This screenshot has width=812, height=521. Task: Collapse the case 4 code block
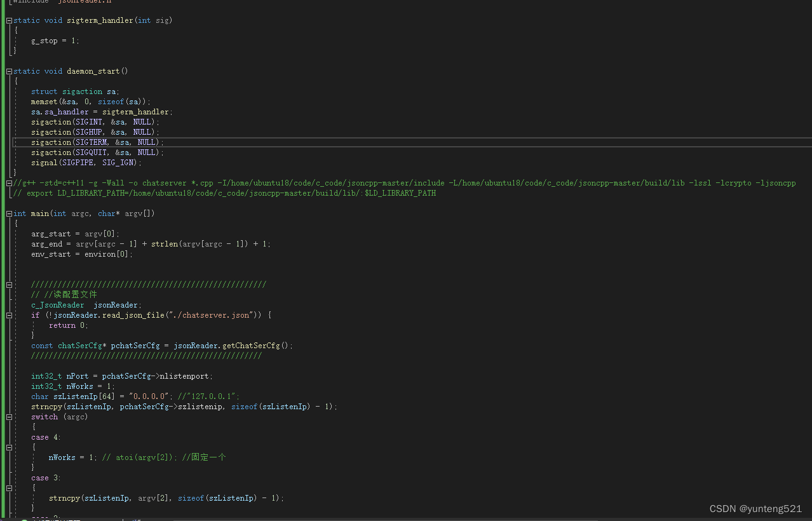[8, 447]
